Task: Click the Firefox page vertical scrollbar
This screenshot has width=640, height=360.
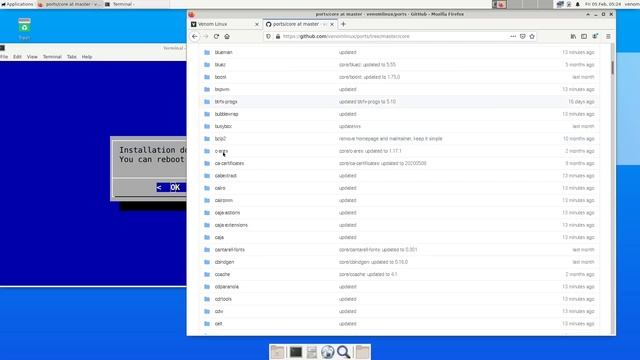Action: tap(613, 68)
